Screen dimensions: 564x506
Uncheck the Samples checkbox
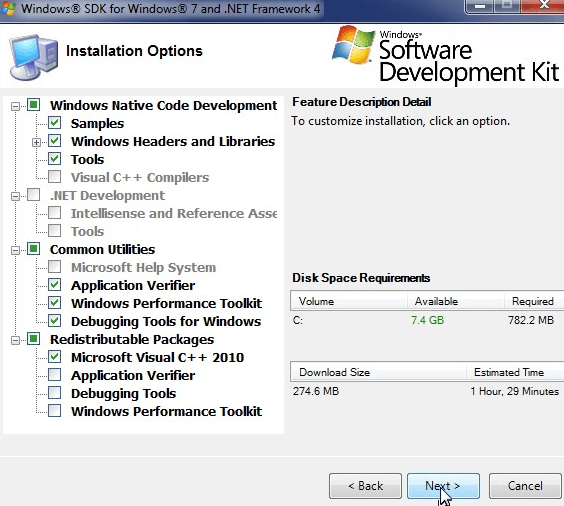[55, 123]
